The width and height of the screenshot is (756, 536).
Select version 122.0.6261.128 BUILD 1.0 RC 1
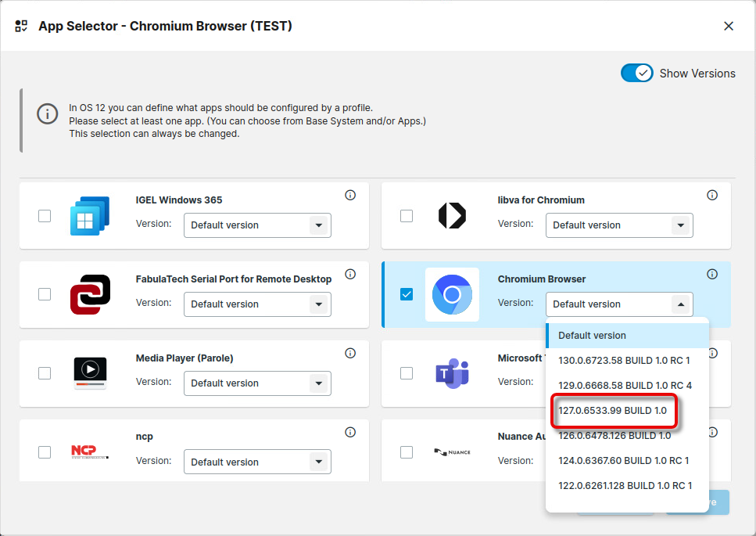625,486
